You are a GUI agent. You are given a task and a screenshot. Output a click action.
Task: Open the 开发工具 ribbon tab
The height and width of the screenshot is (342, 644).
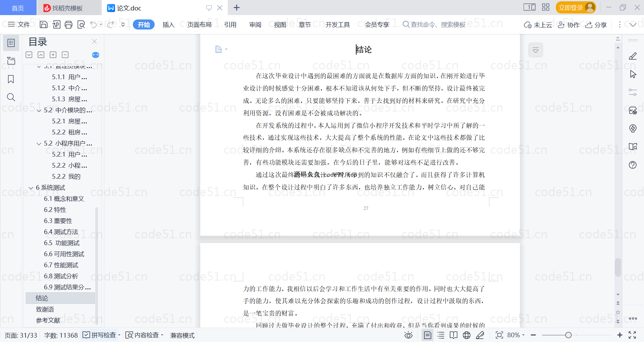337,24
